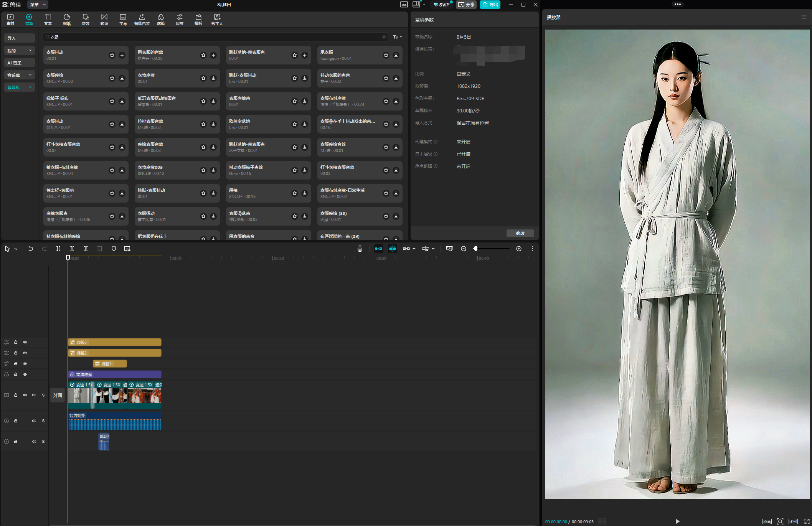Select the 高清增强 purple effect clip

115,374
